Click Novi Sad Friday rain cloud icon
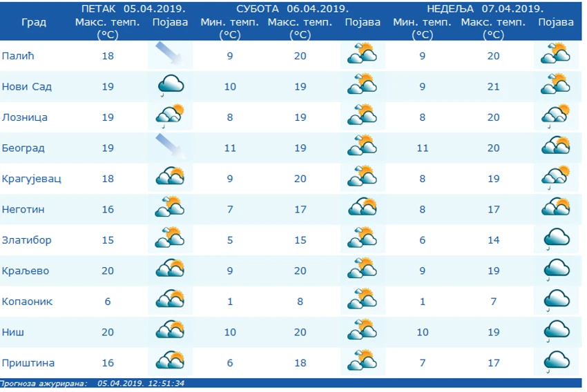The height and width of the screenshot is (392, 587). point(171,86)
